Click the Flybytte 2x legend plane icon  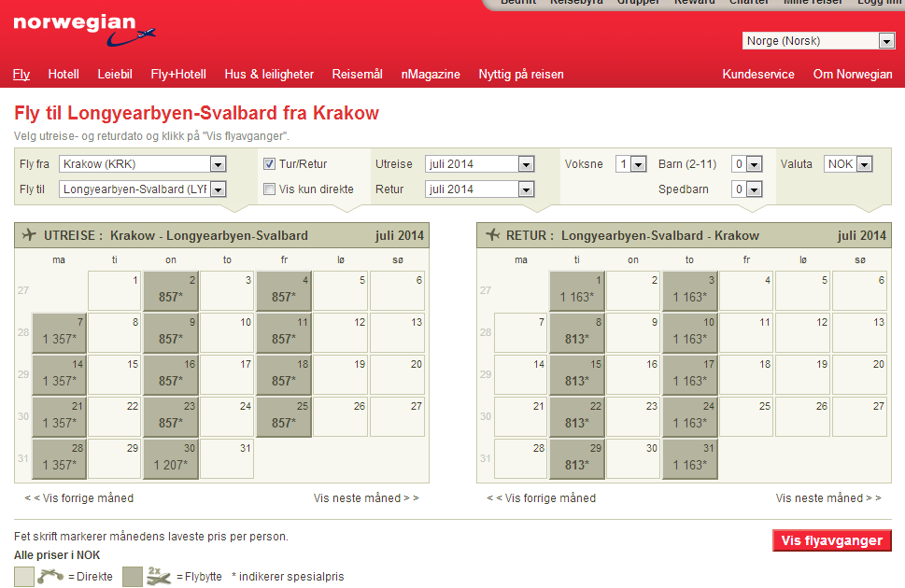[158, 575]
